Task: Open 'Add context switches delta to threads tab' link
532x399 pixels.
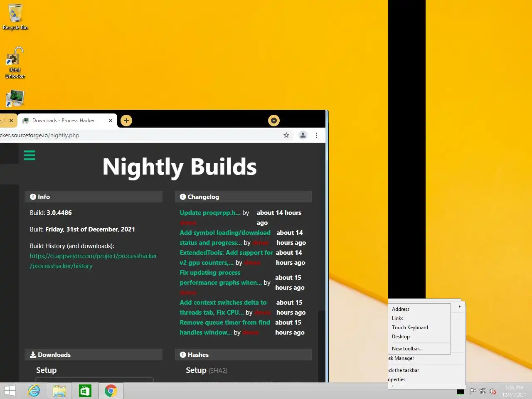Action: click(223, 308)
